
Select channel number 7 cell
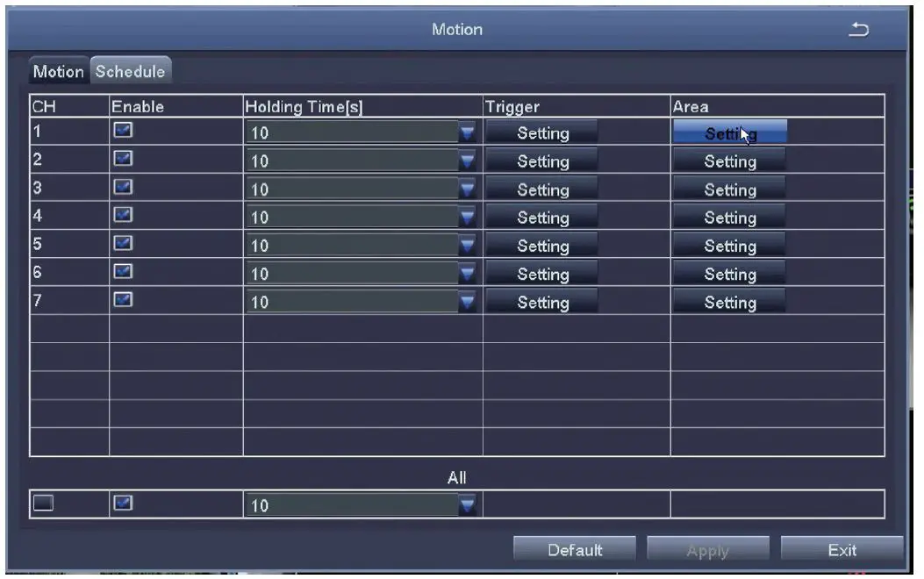[x=69, y=300]
